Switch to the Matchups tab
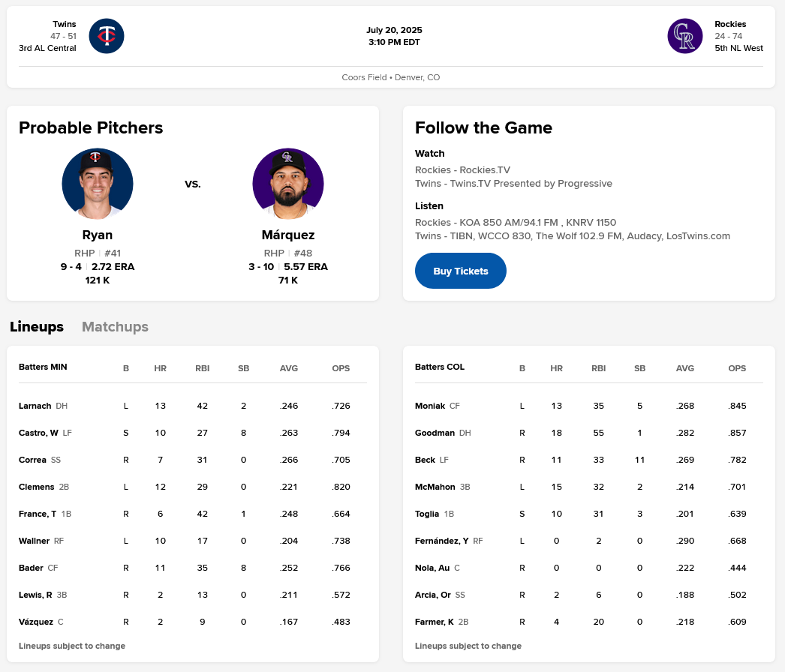Viewport: 785px width, 672px height. [115, 327]
